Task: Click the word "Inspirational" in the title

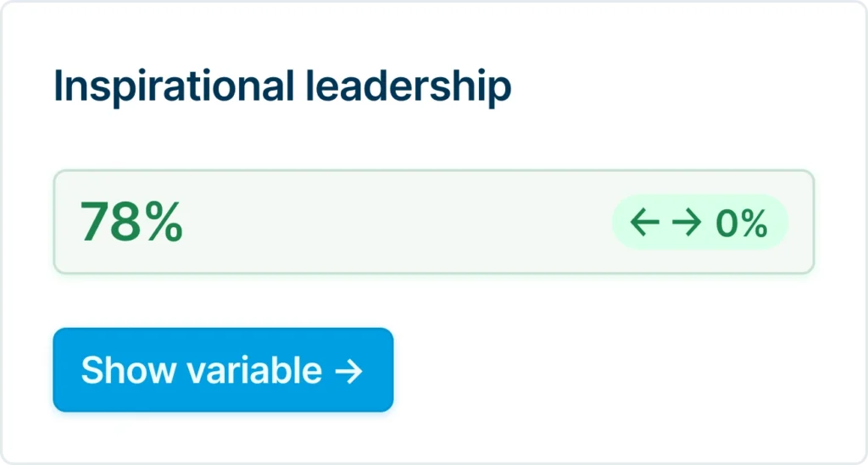Action: (167, 87)
